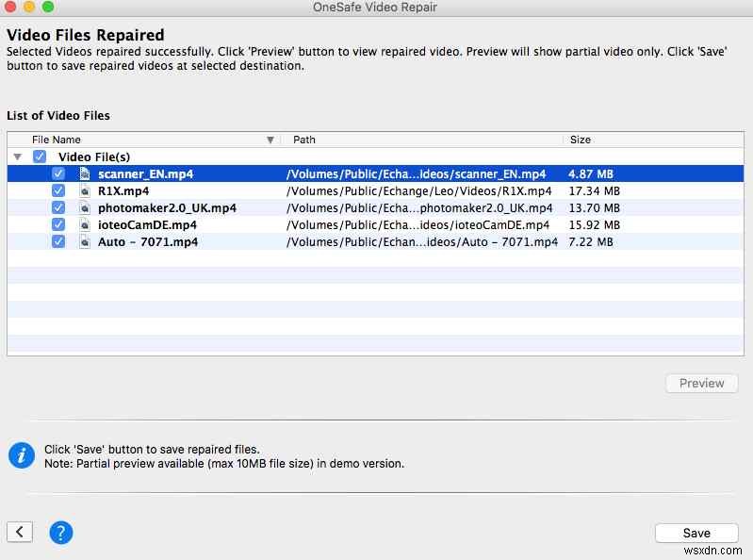Click the path ending in scanner_EN.mp4
Image resolution: width=753 pixels, height=560 pixels.
click(x=416, y=173)
